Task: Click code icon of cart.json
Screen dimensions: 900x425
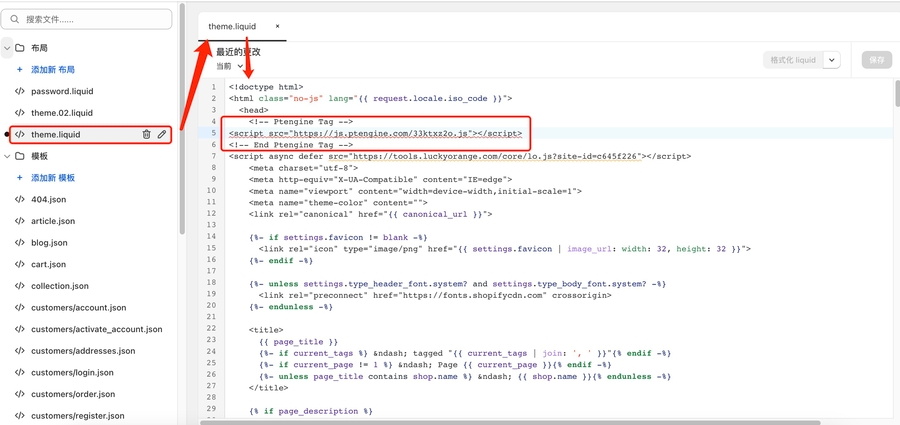Action: (x=20, y=264)
